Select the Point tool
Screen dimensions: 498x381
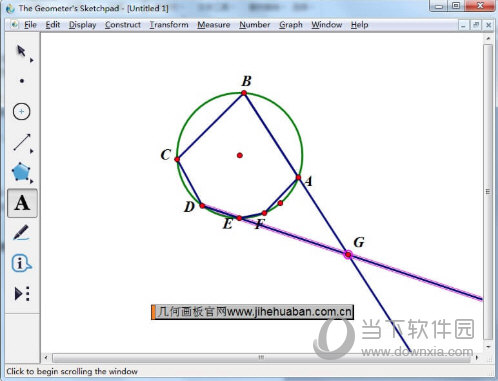coord(22,81)
